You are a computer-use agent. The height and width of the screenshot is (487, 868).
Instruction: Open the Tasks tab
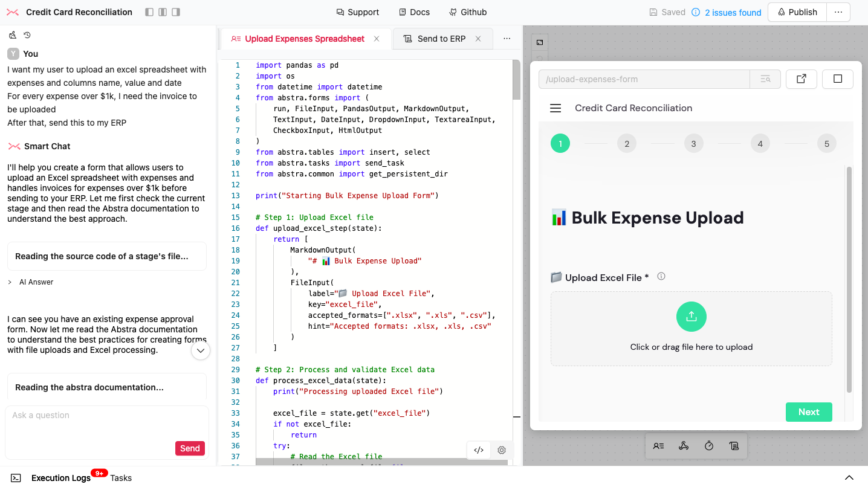click(x=121, y=478)
